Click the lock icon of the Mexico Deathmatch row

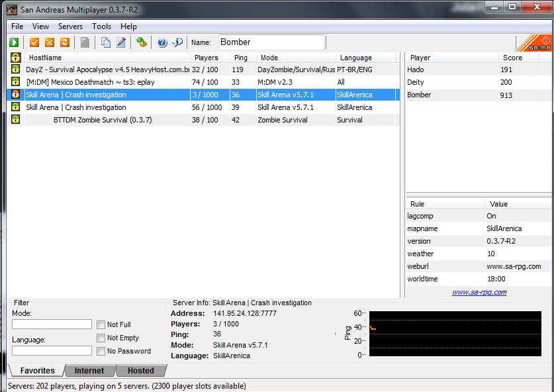click(x=15, y=81)
